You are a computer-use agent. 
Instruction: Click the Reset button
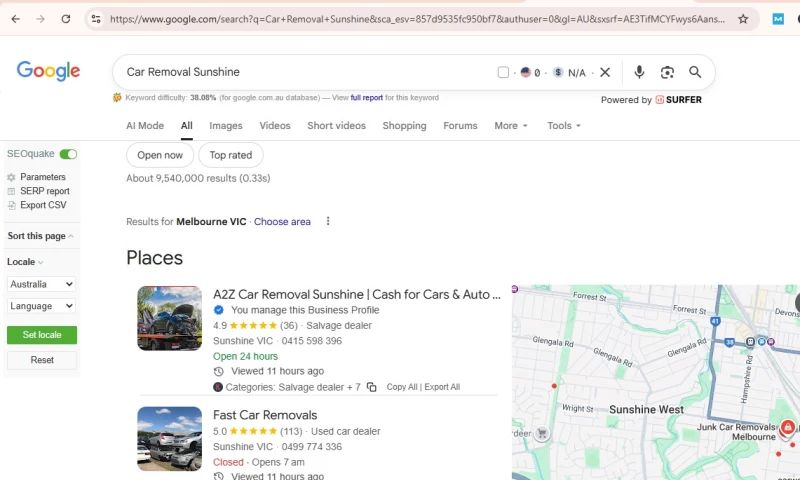tap(42, 360)
